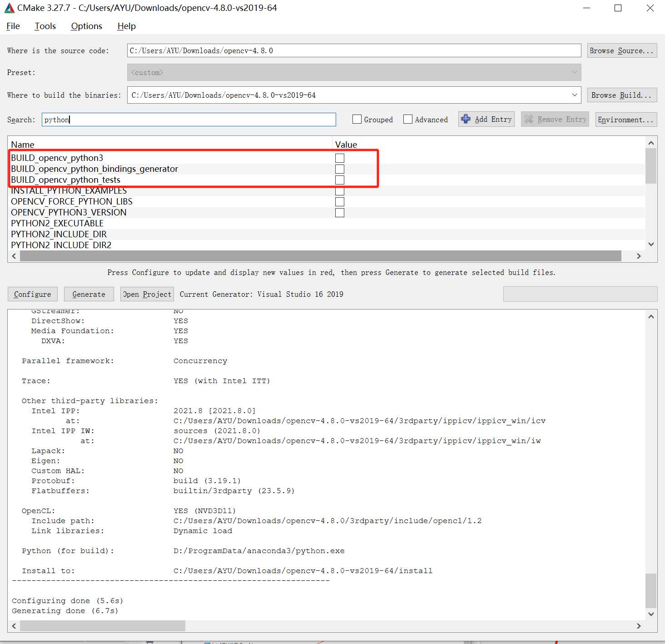
Task: Click the Search field containing python
Action: point(189,120)
